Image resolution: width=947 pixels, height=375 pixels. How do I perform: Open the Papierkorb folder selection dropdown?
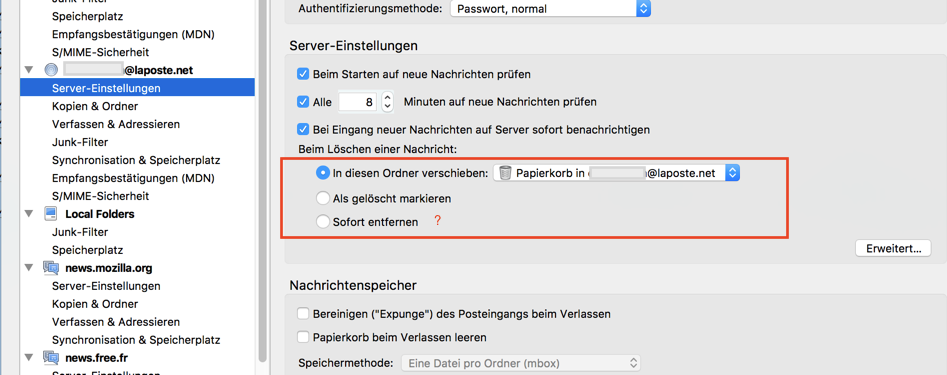coord(617,173)
